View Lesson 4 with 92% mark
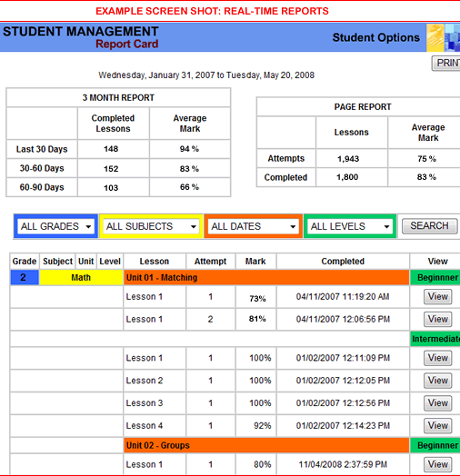460x476 pixels. tap(438, 426)
